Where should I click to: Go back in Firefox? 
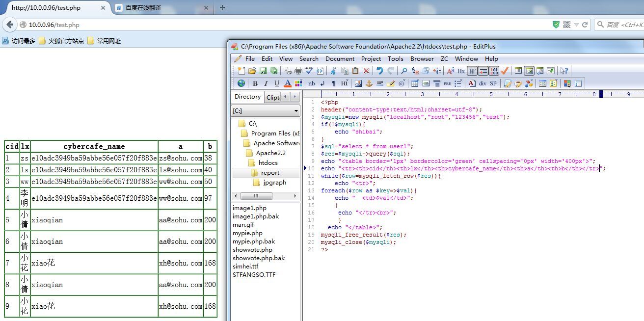tap(10, 25)
